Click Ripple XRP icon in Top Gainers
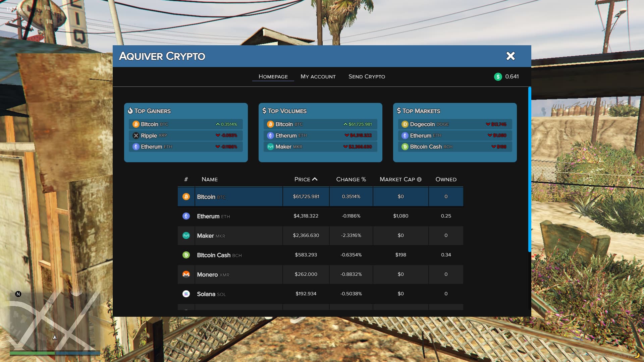 coord(136,136)
